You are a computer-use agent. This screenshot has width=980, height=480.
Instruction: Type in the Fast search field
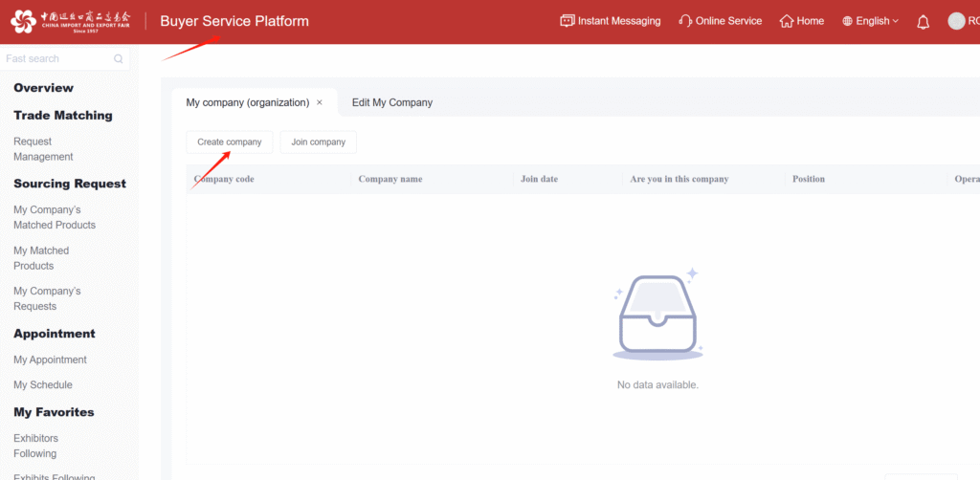pos(56,59)
